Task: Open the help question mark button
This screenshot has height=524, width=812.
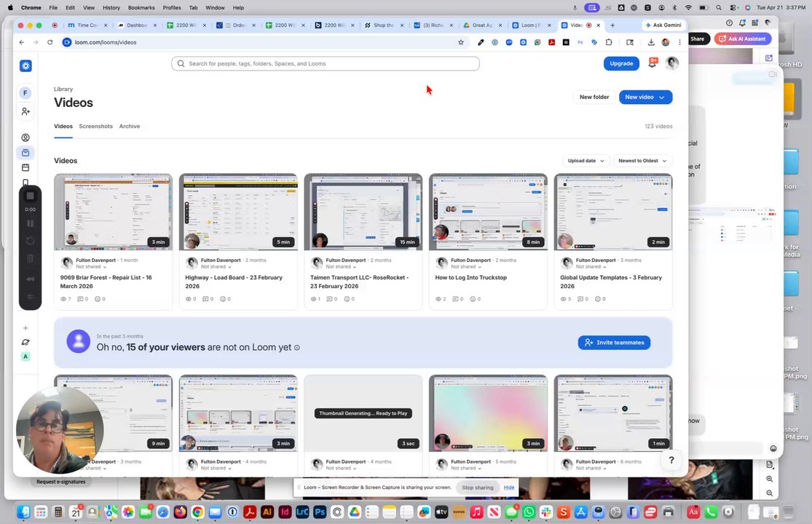Action: click(x=671, y=460)
